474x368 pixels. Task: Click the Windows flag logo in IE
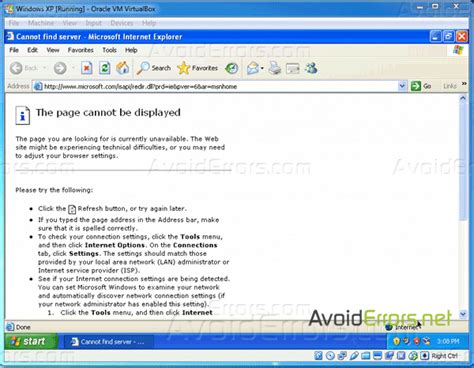[458, 50]
